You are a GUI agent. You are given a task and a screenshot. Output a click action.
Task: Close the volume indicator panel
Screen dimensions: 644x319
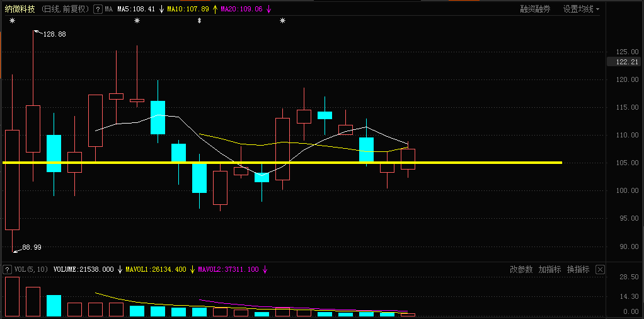point(600,269)
